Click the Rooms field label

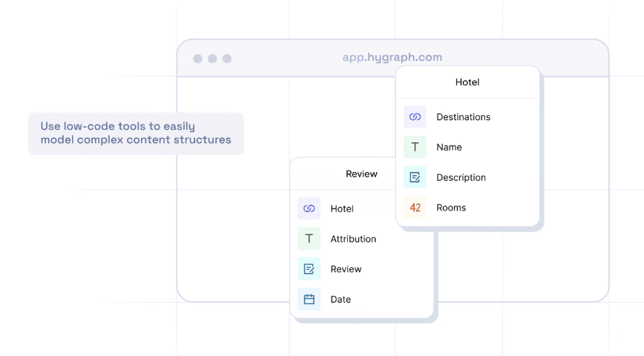pos(451,208)
